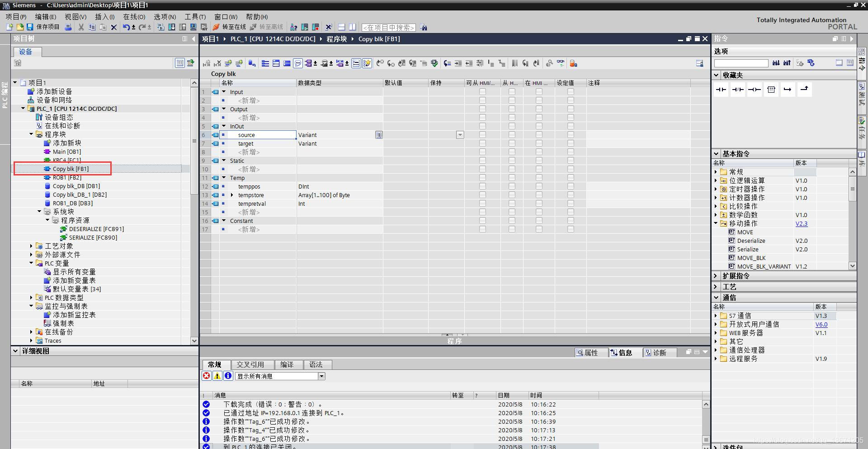Check HMI accessible box for Input row
The image size is (868, 449).
[x=482, y=92]
